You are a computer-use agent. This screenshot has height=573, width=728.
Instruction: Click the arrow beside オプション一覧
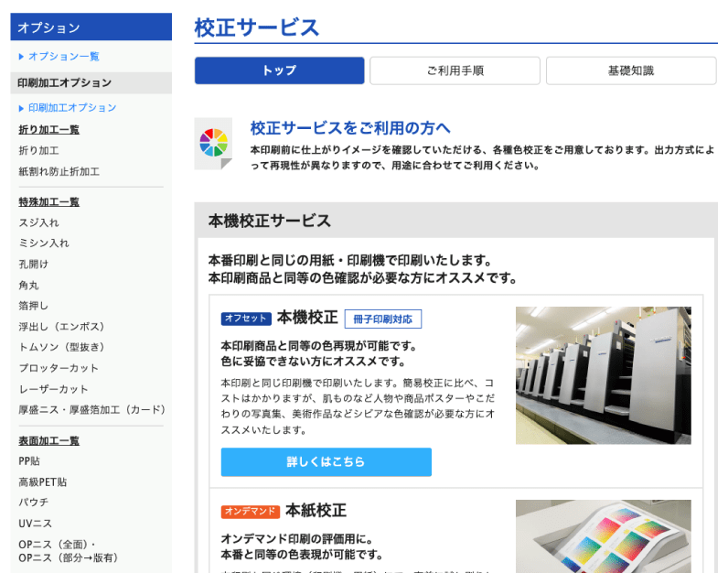click(x=22, y=57)
